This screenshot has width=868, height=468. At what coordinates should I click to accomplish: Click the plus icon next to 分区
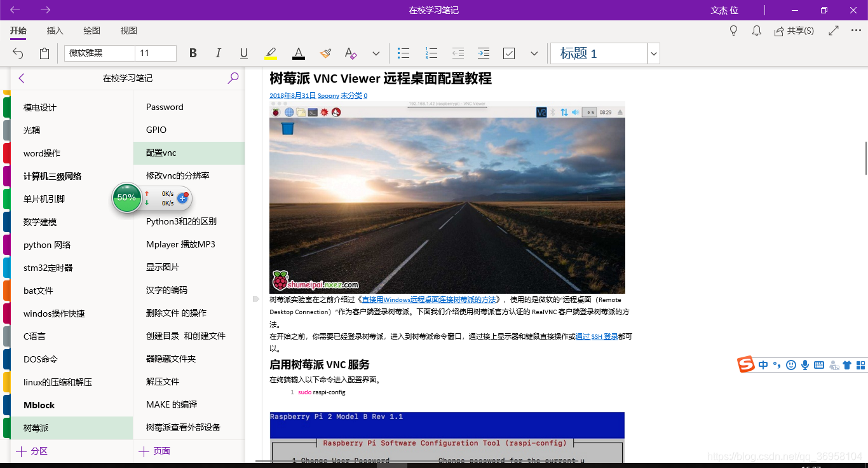[21, 451]
